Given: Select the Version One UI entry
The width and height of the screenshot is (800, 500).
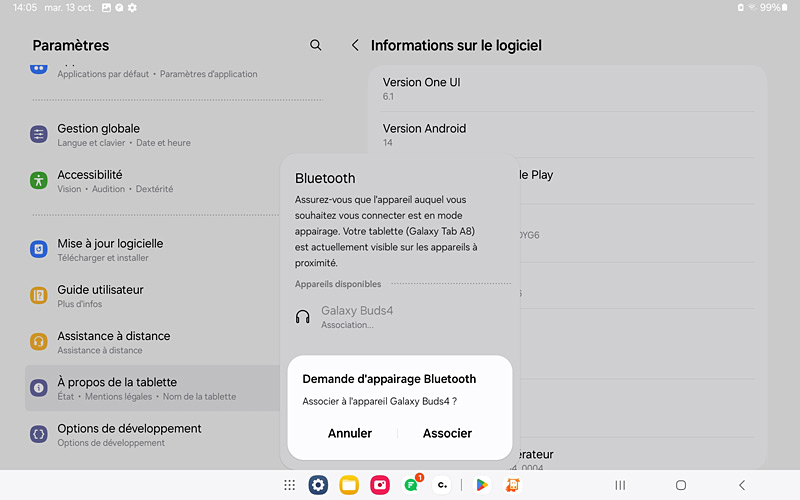Looking at the screenshot, I should [x=567, y=89].
